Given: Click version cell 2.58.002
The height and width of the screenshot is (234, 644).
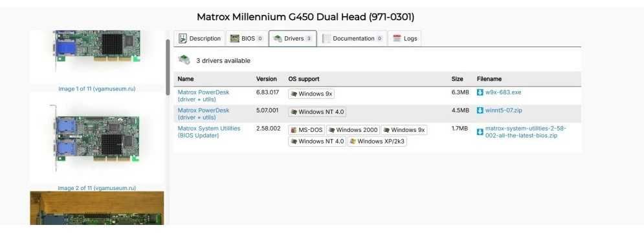Looking at the screenshot, I should click(x=268, y=129).
